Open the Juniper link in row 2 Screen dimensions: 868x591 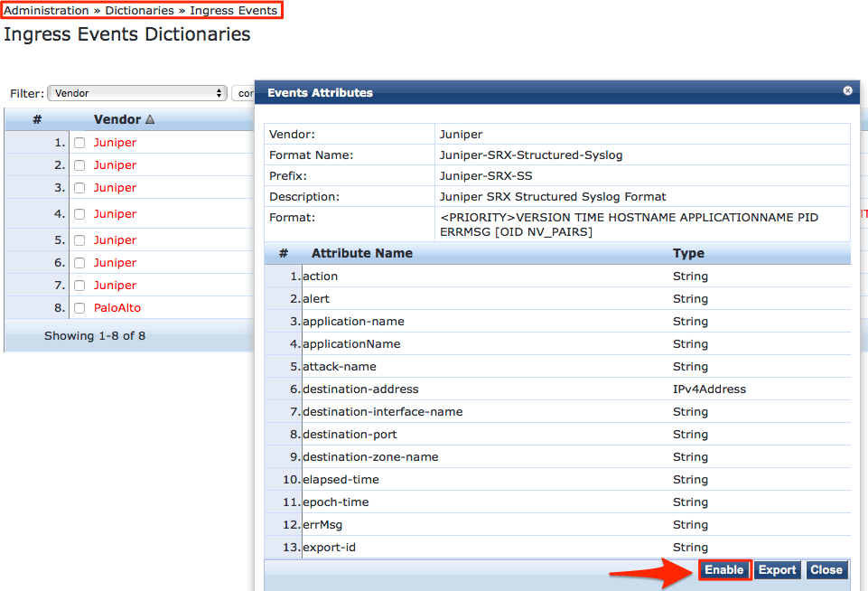pos(115,165)
